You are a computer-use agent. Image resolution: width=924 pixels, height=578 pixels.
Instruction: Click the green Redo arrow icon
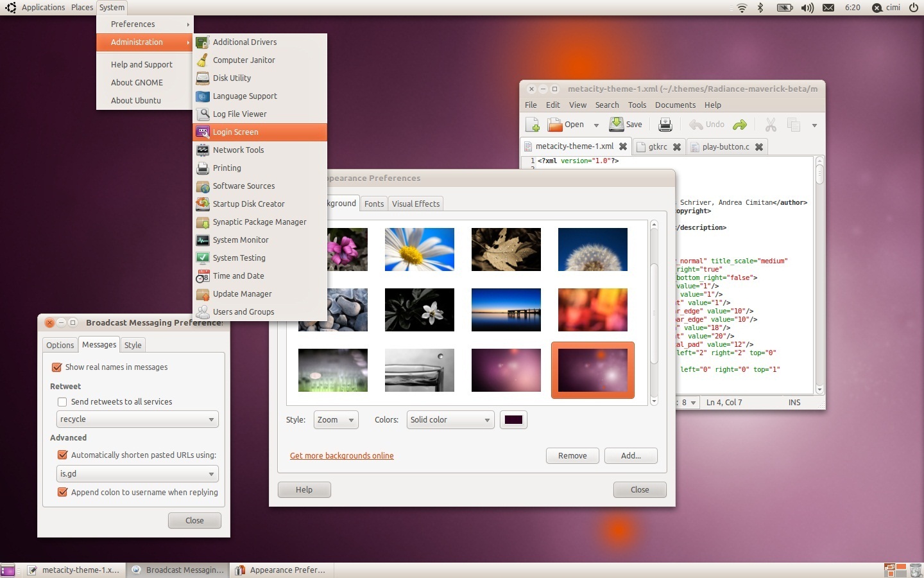coord(740,125)
